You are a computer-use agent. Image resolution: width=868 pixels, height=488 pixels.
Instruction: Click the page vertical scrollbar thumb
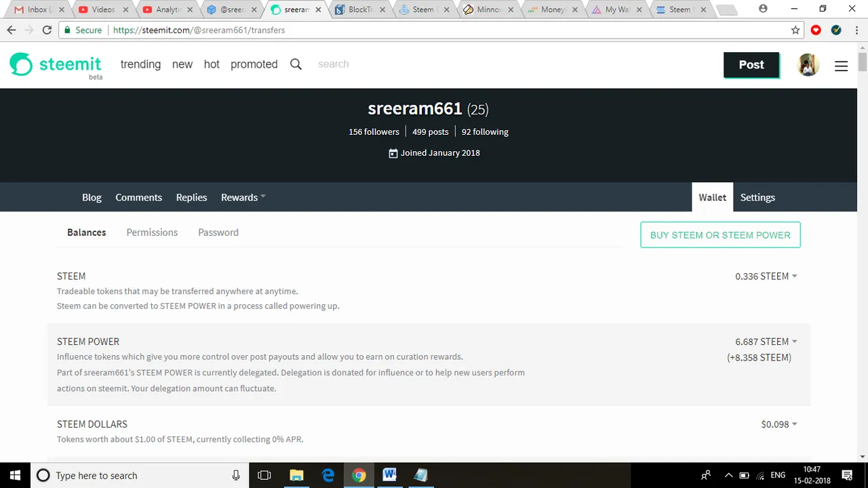click(863, 62)
